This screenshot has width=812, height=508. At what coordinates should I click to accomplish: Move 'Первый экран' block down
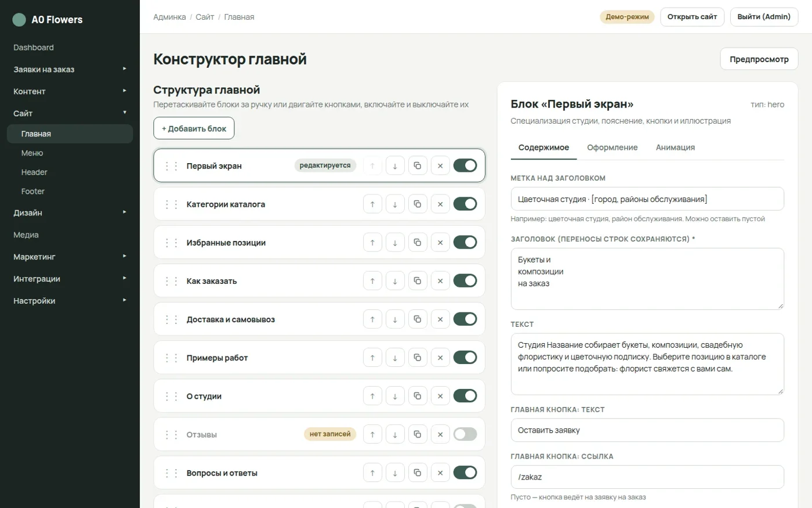tap(395, 166)
